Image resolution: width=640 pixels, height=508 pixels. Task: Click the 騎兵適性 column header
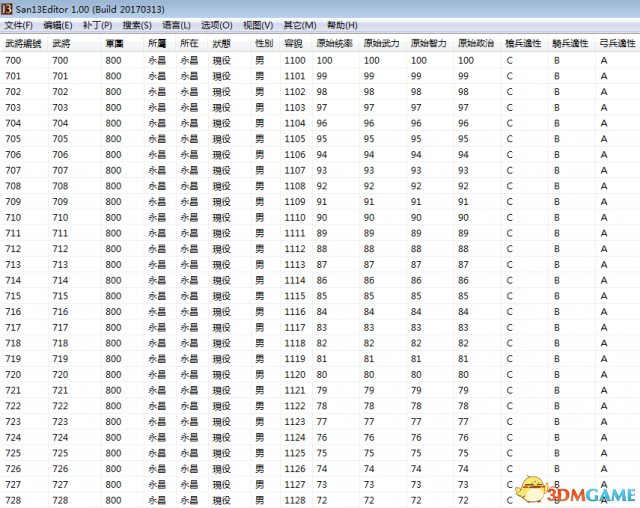pos(571,44)
